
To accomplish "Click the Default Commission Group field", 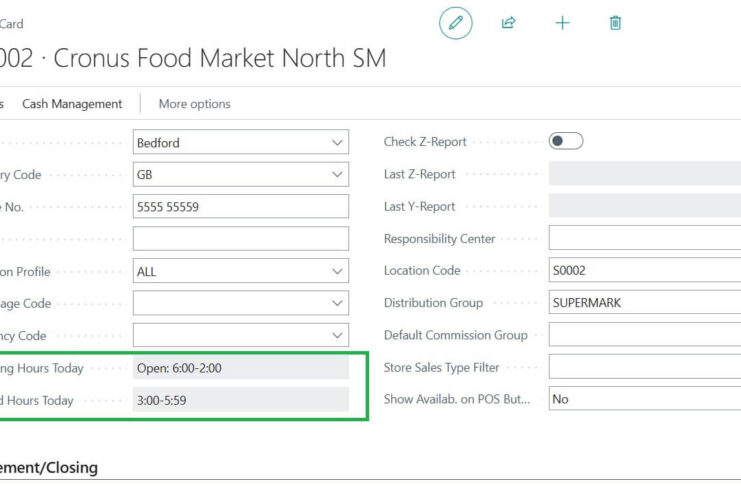I will (645, 335).
